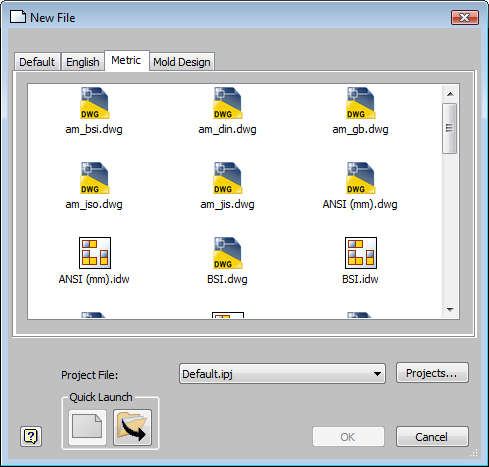
Task: Click the template list scroll down arrow
Action: coord(450,310)
